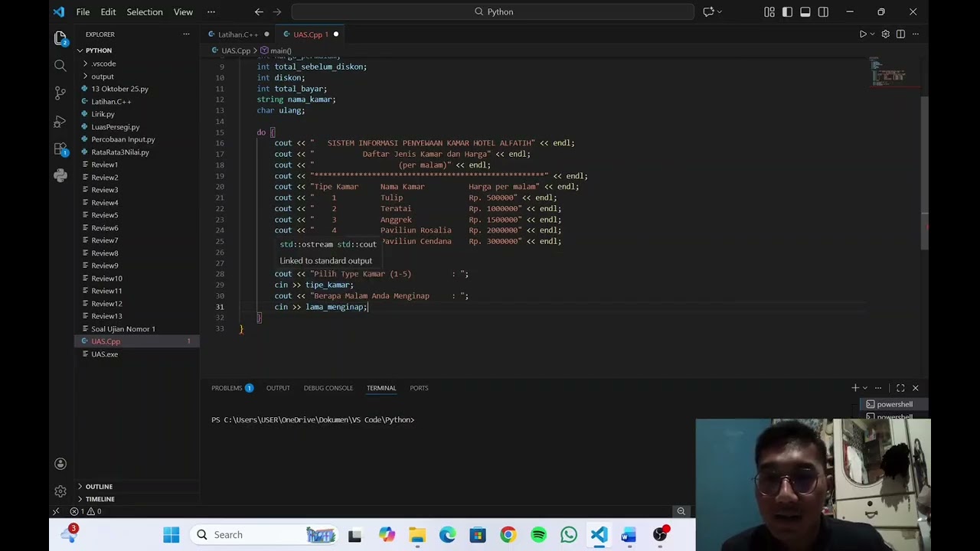Open Google Chrome from the taskbar

pos(508,535)
